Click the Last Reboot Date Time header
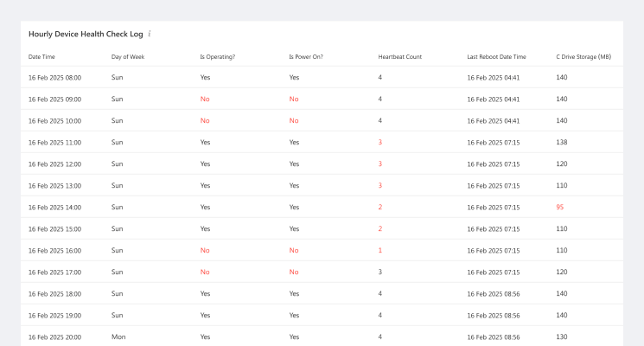644x346 pixels. 496,57
